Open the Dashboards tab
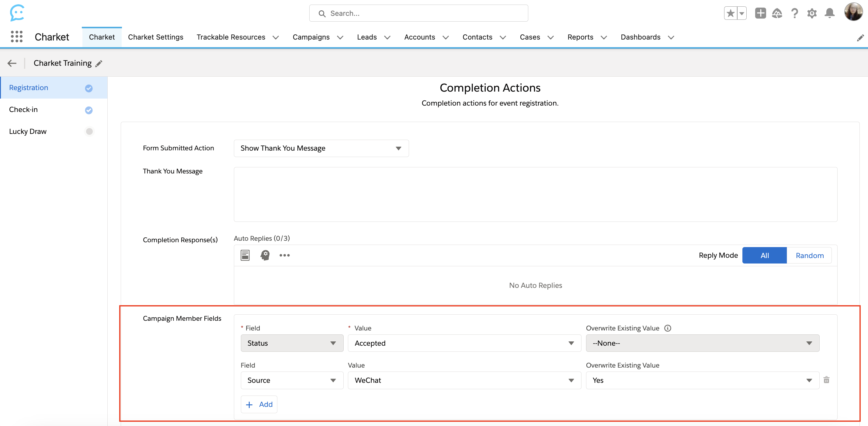The height and width of the screenshot is (426, 868). (x=640, y=37)
